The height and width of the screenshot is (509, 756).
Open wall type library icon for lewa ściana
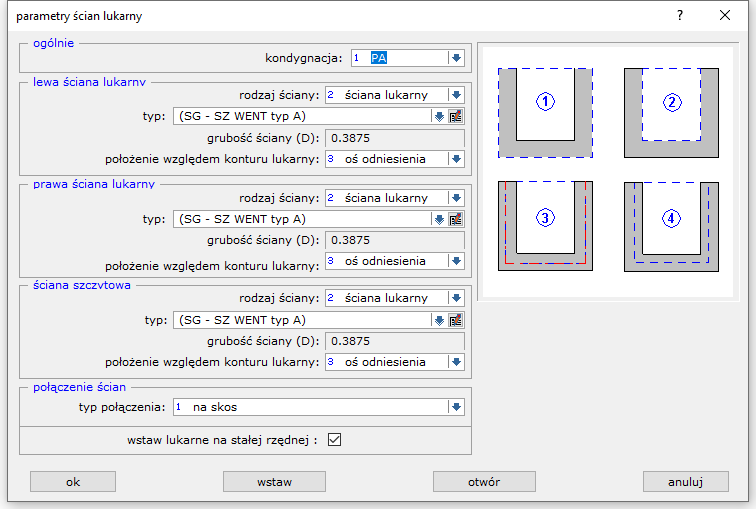[x=455, y=116]
